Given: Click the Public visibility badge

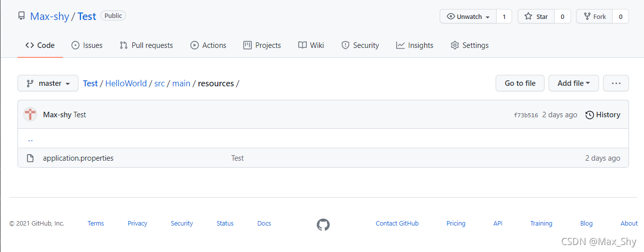Looking at the screenshot, I should (x=113, y=16).
